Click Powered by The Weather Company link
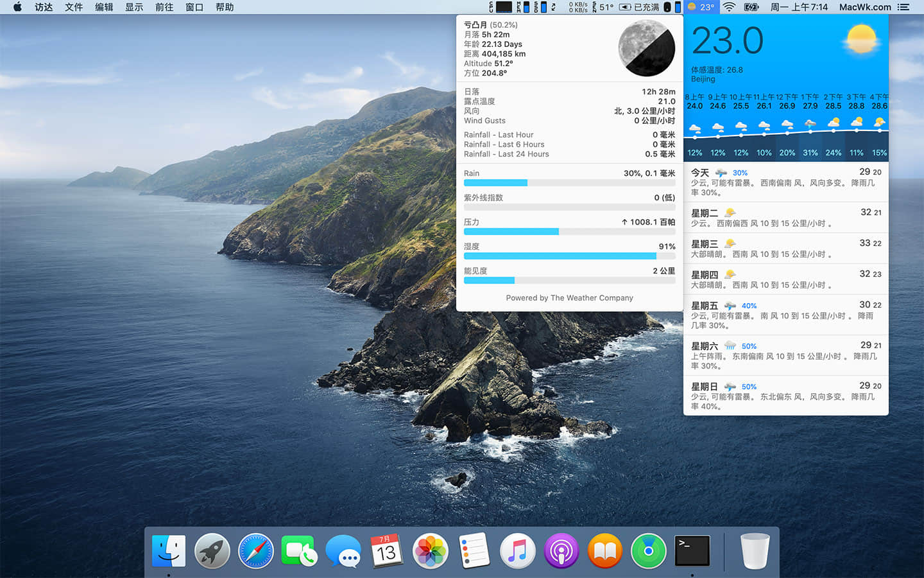The width and height of the screenshot is (924, 578). click(x=569, y=298)
